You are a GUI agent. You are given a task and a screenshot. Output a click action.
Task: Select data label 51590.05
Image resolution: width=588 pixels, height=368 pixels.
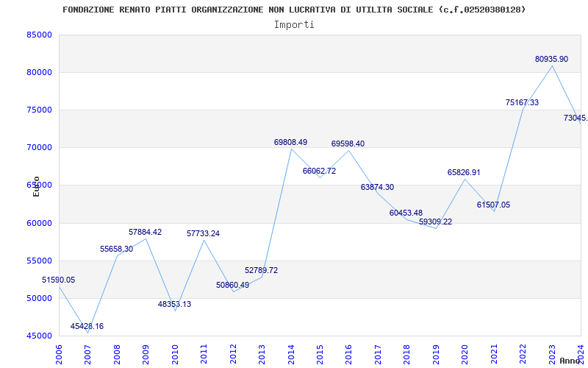tap(58, 280)
